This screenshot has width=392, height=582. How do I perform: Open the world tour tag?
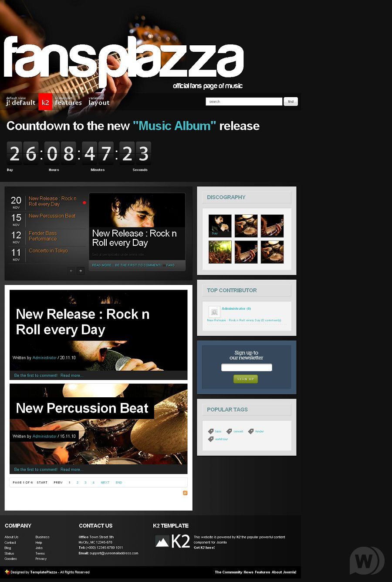click(x=221, y=439)
